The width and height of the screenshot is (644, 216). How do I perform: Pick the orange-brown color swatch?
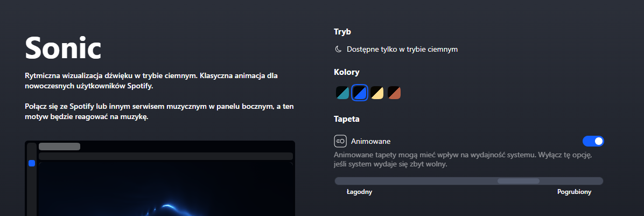[x=394, y=93]
